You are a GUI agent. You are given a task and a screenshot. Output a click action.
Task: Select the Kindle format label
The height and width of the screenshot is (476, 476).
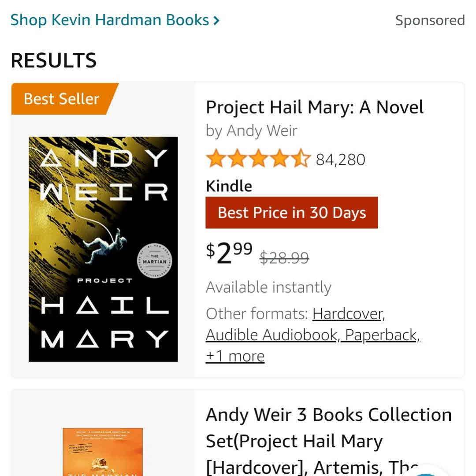click(229, 186)
